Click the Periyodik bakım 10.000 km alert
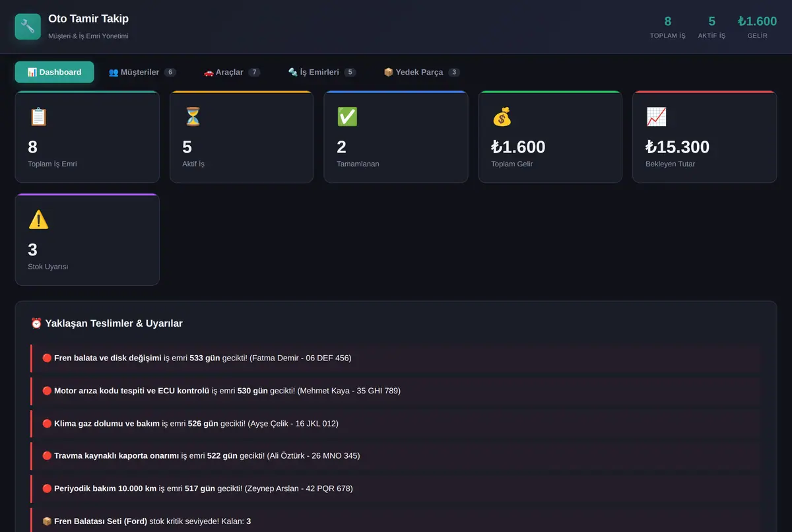Viewport: 792px width, 532px height. click(x=395, y=489)
